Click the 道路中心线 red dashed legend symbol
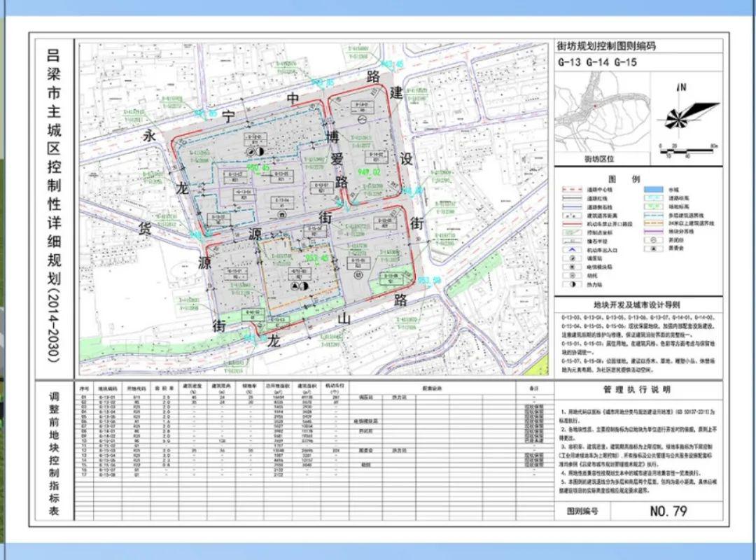Image resolution: width=756 pixels, height=560 pixels. click(573, 189)
